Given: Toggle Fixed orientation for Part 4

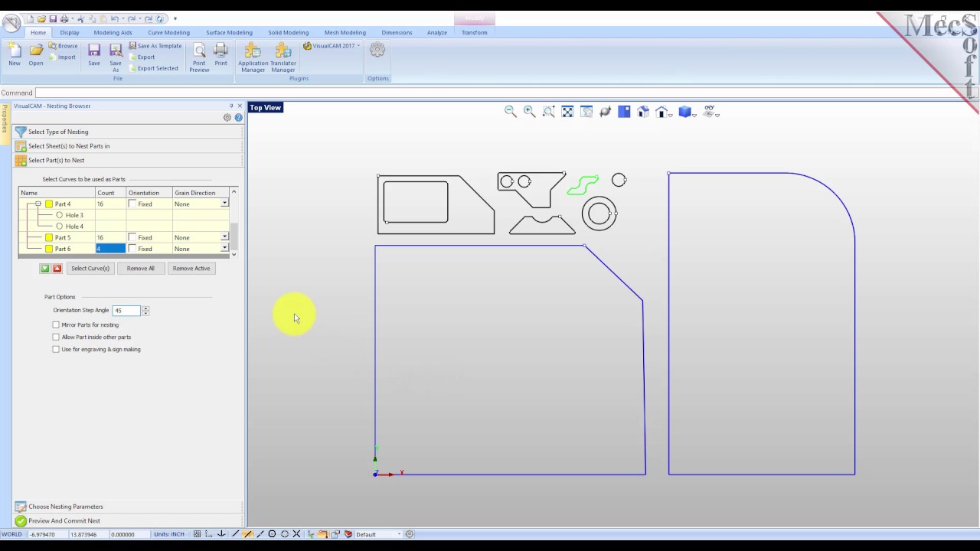Looking at the screenshot, I should [x=132, y=204].
